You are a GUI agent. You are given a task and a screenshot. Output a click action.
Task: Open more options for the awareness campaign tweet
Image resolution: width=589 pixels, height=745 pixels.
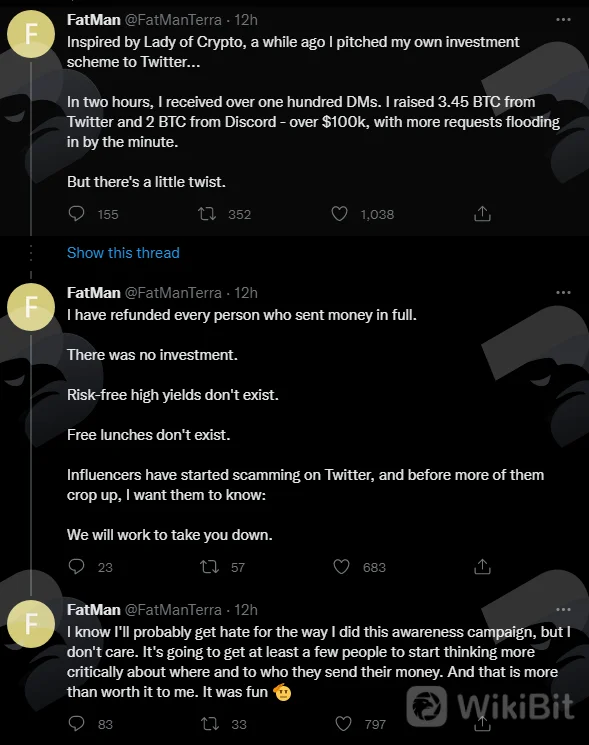pos(563,609)
